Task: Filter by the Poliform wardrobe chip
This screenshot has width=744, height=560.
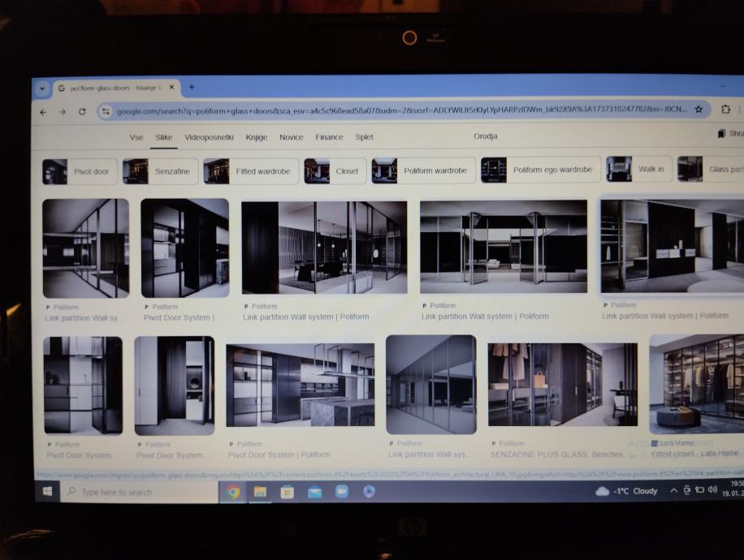Action: [423, 170]
